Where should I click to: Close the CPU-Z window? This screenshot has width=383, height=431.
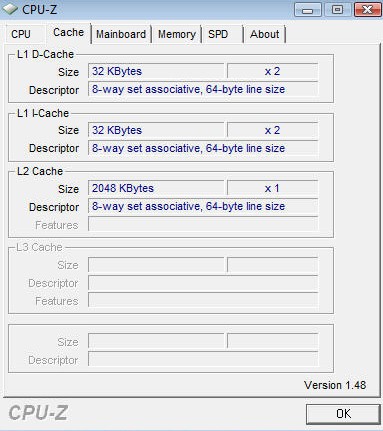tap(367, 10)
